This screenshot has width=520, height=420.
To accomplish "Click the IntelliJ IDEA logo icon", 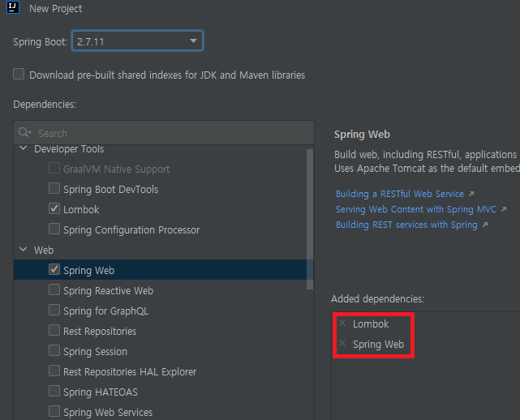I will [x=13, y=7].
